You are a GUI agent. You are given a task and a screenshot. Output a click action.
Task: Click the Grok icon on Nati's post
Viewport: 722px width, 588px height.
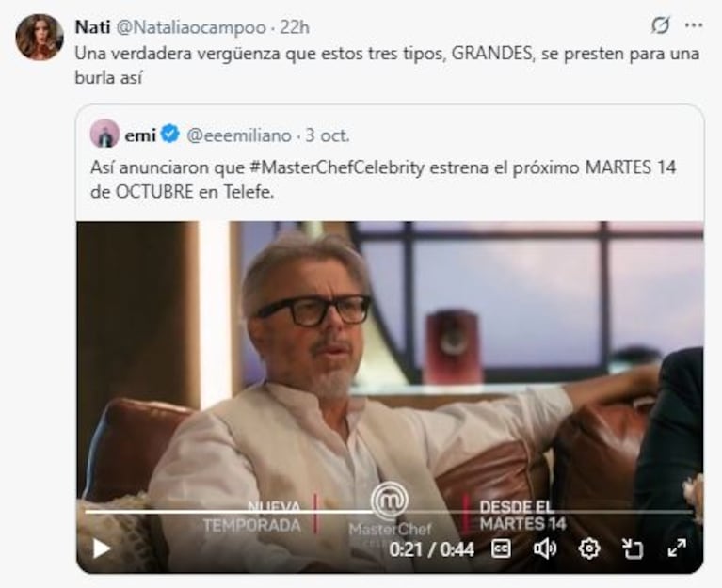pos(661,24)
